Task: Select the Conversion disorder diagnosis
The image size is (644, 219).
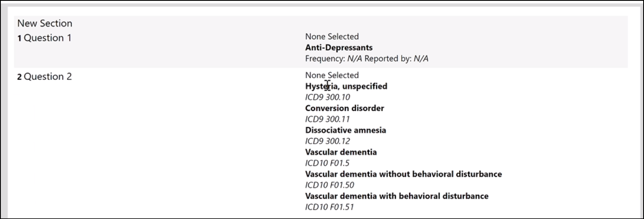Action: point(345,108)
